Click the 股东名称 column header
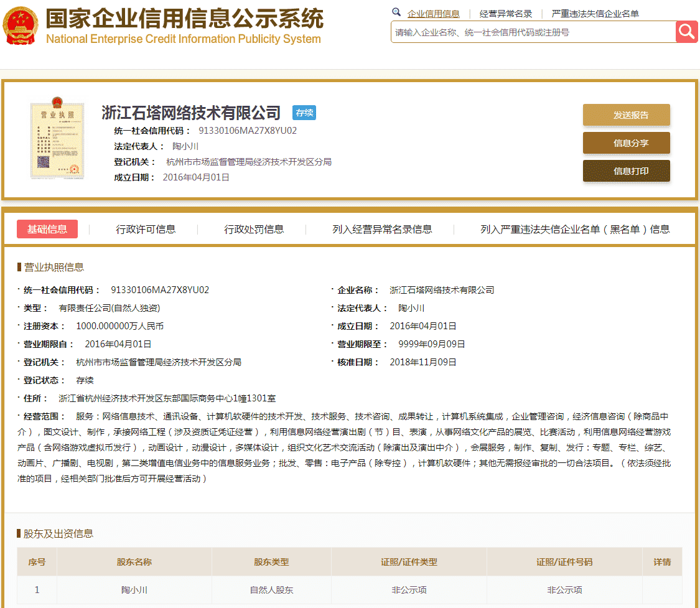 click(134, 562)
